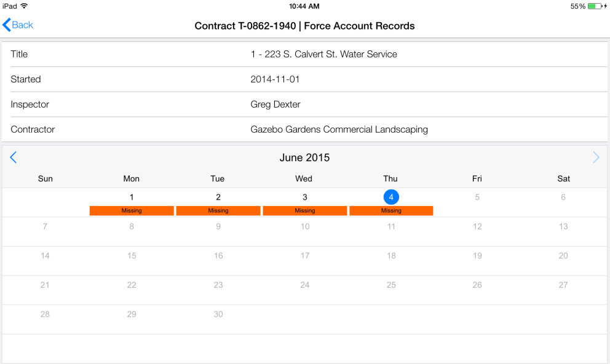The height and width of the screenshot is (364, 610).
Task: Tap the Wi-Fi icon in status bar
Action: 24,6
